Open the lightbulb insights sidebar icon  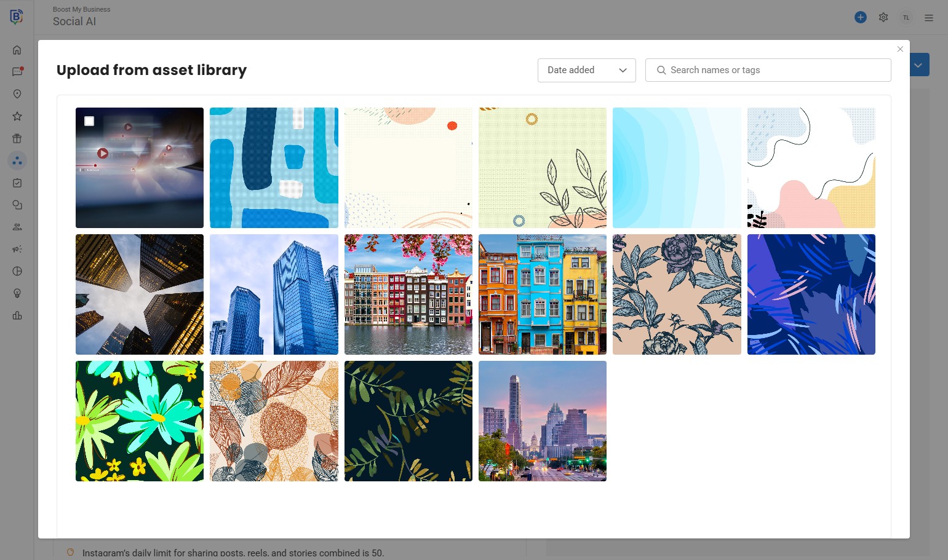(x=17, y=293)
